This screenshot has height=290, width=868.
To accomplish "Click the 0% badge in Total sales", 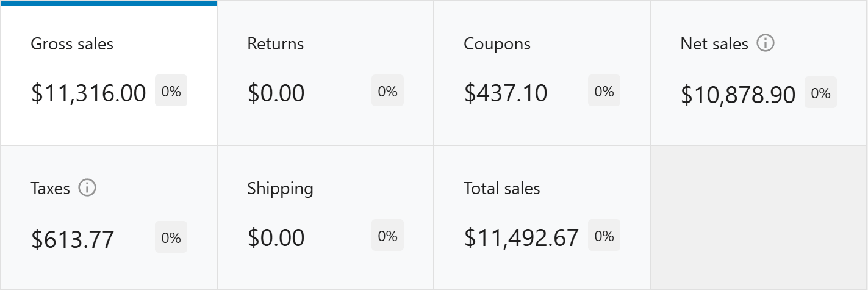I will pos(604,236).
